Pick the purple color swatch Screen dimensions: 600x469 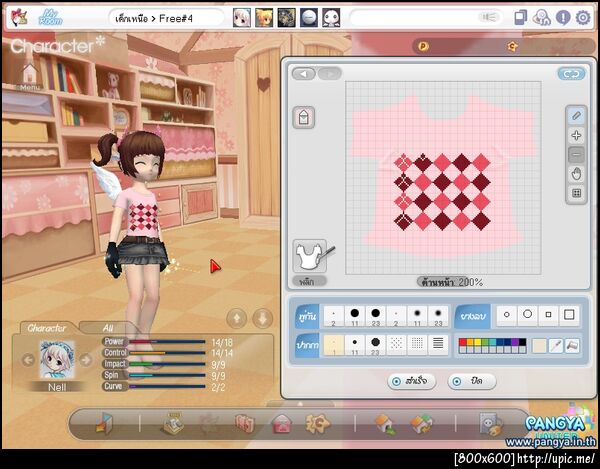pos(515,342)
